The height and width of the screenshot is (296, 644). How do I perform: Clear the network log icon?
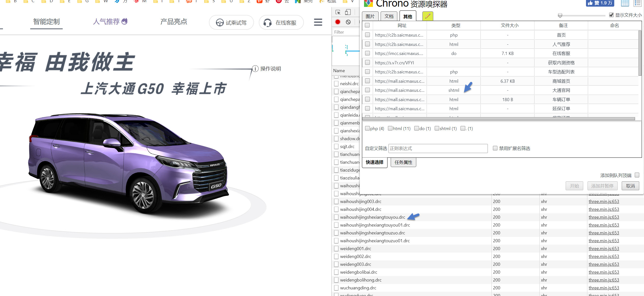pyautogui.click(x=348, y=22)
